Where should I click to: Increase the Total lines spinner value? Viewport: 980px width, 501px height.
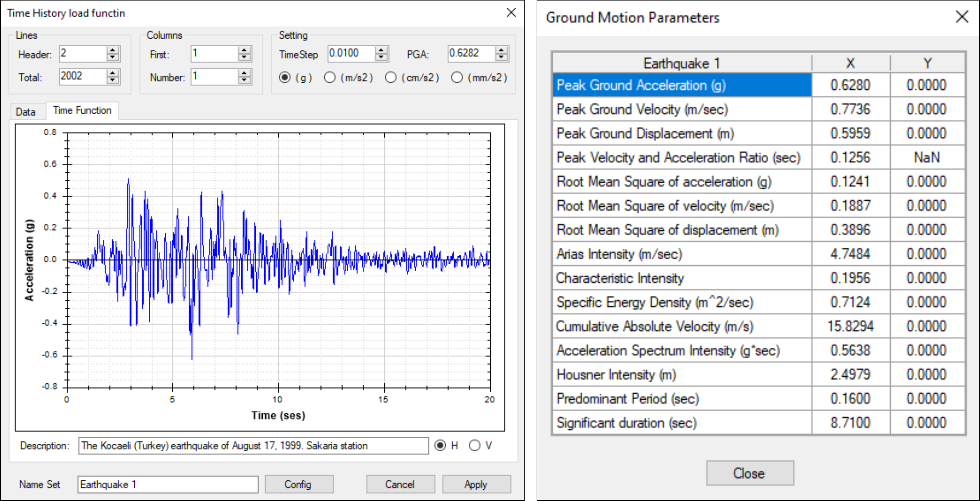113,73
